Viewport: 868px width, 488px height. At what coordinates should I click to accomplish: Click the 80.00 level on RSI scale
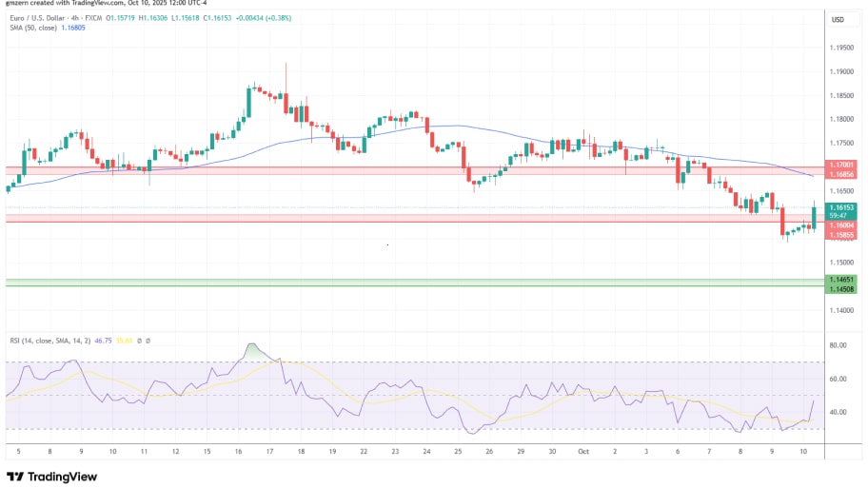point(838,346)
